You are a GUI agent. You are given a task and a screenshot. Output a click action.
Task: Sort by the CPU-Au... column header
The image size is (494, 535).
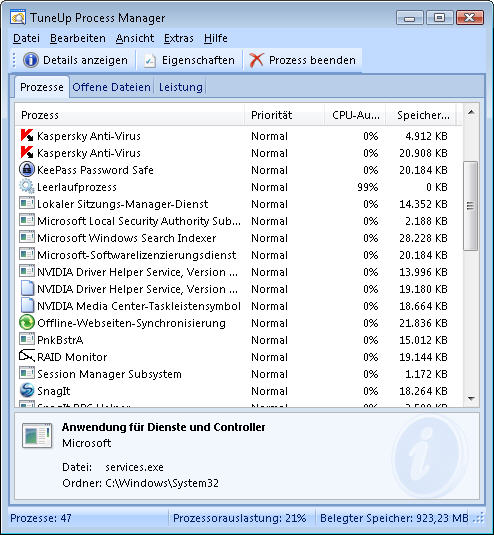click(x=355, y=115)
